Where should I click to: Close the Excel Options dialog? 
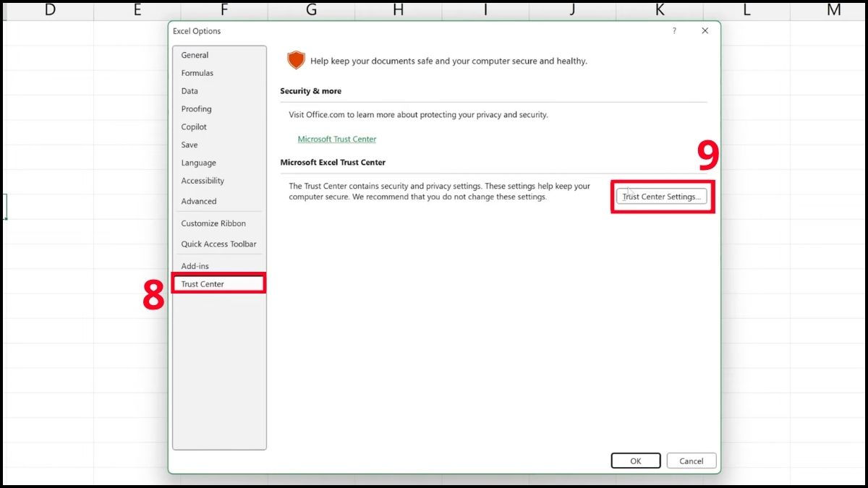click(x=705, y=31)
